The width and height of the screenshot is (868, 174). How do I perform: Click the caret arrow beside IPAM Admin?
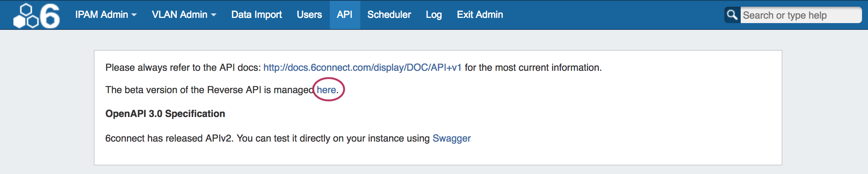134,15
